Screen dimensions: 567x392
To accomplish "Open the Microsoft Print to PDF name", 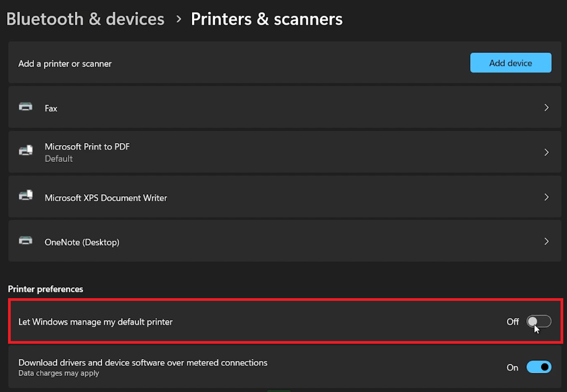I will tap(87, 146).
